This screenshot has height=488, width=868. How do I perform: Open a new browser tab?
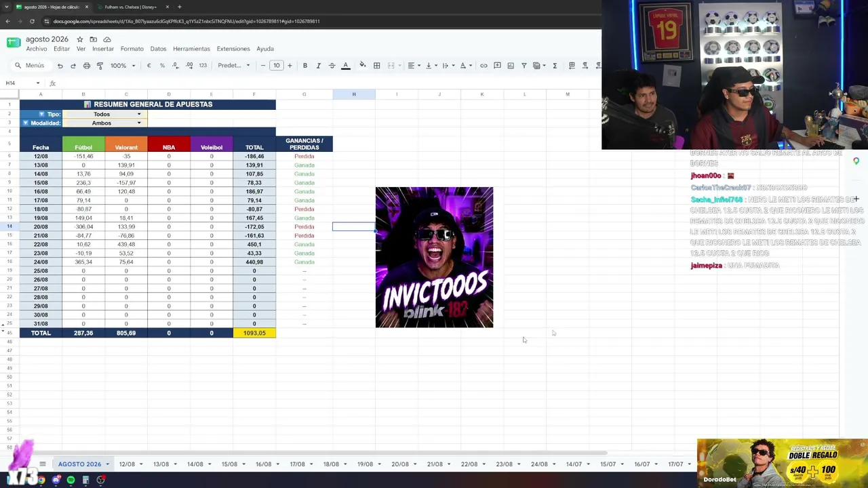(179, 7)
